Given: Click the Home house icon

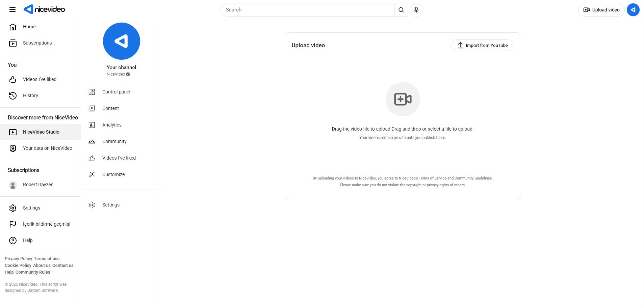Looking at the screenshot, I should 13,27.
